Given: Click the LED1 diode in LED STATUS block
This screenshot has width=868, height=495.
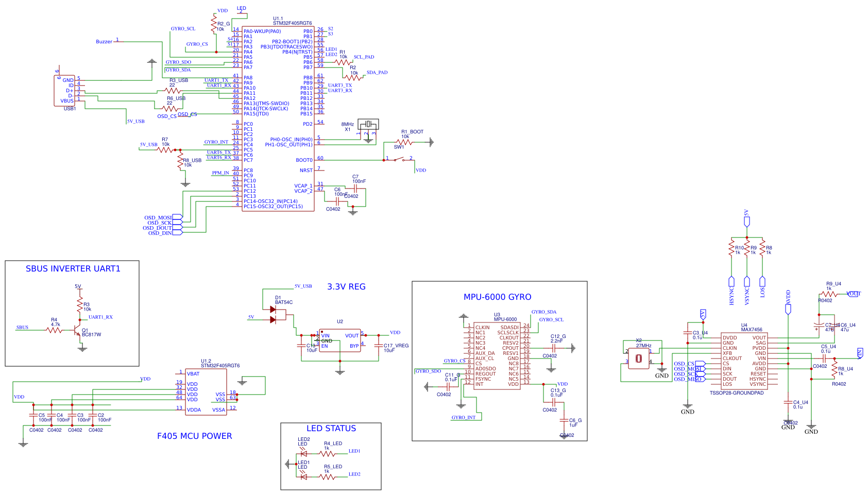Looking at the screenshot, I should pos(303,476).
